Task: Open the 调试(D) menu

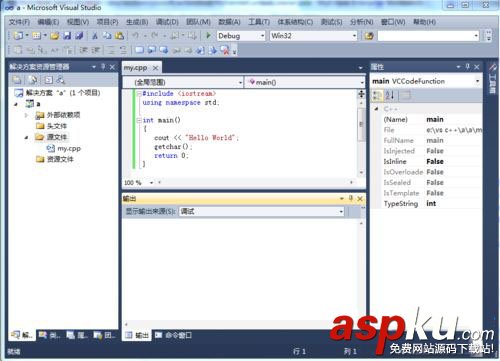Action: tap(167, 22)
